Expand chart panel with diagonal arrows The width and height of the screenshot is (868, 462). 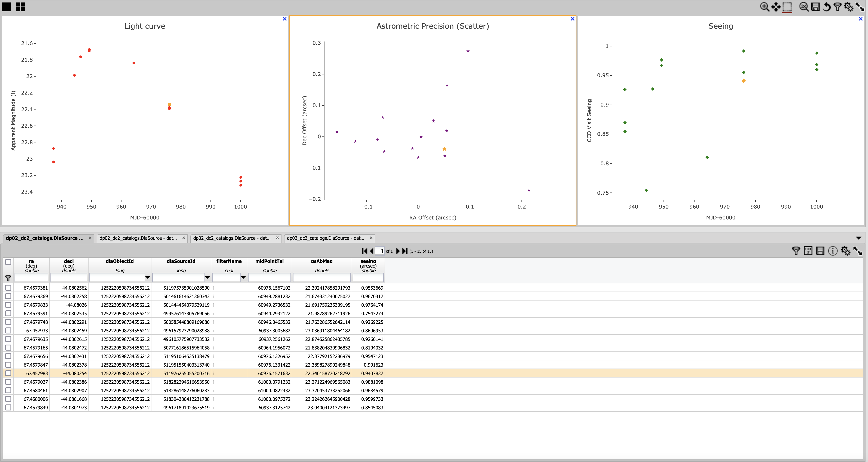coord(860,7)
